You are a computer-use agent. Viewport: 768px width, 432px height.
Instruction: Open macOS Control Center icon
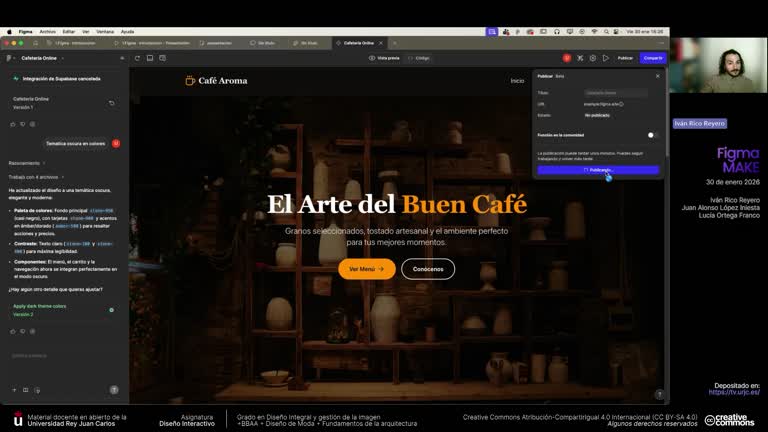point(616,31)
